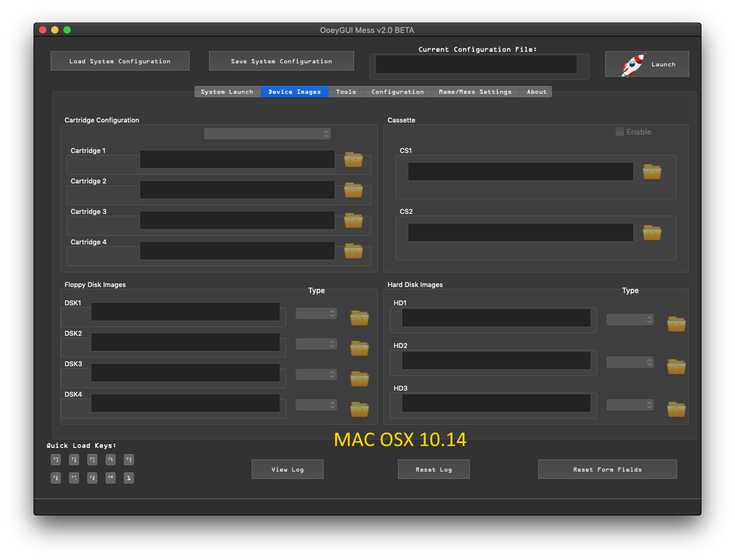Browse for CS2 cassette image file
Image resolution: width=735 pixels, height=560 pixels.
[x=652, y=233]
